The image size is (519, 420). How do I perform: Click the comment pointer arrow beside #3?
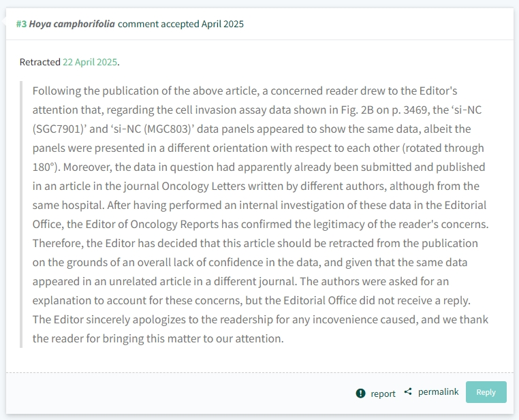pyautogui.click(x=3, y=22)
